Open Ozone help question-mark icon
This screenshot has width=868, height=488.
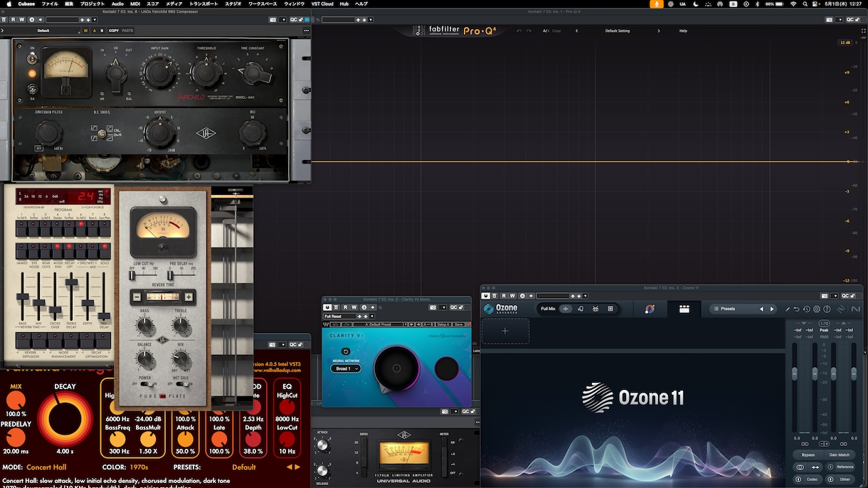click(x=827, y=309)
